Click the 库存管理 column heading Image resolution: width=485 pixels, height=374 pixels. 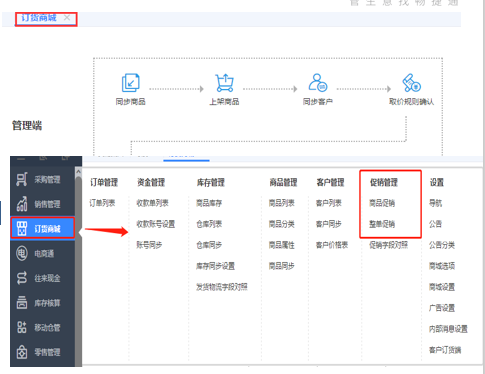click(x=211, y=182)
